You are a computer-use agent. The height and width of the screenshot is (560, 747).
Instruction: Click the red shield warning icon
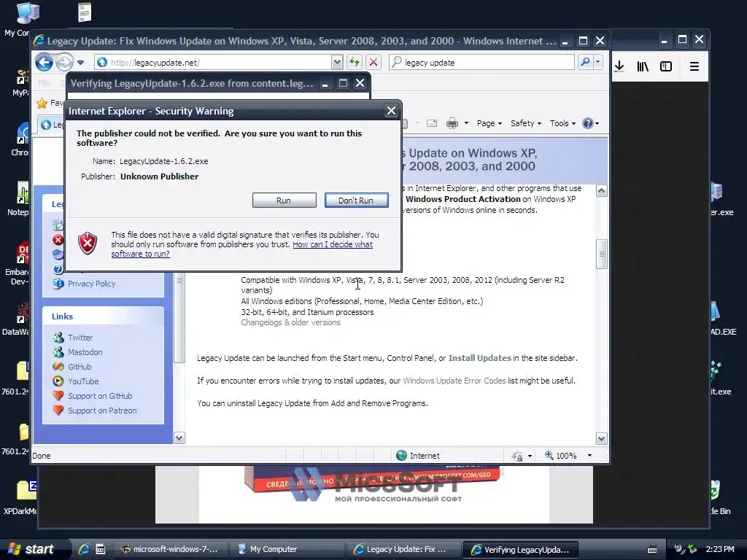[88, 244]
